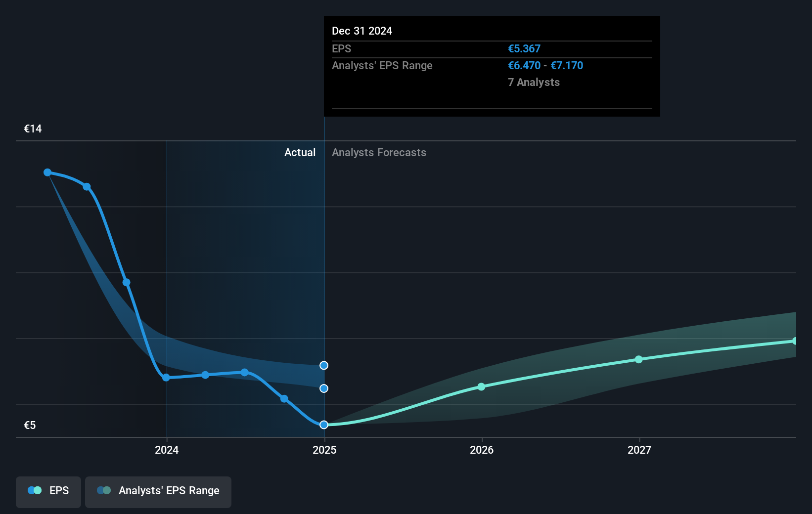Click the EPS point just before 2025
Viewport: 812px width, 514px height.
(x=284, y=398)
